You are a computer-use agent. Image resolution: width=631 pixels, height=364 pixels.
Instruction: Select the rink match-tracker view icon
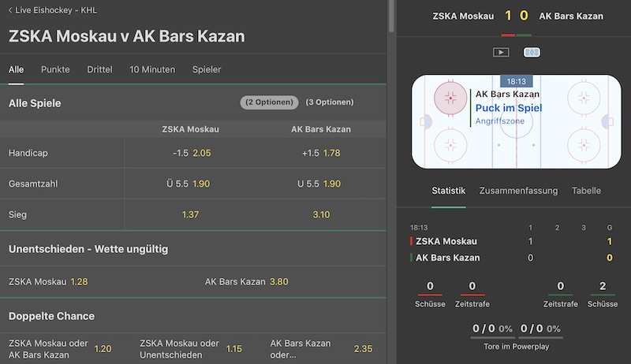(x=532, y=52)
